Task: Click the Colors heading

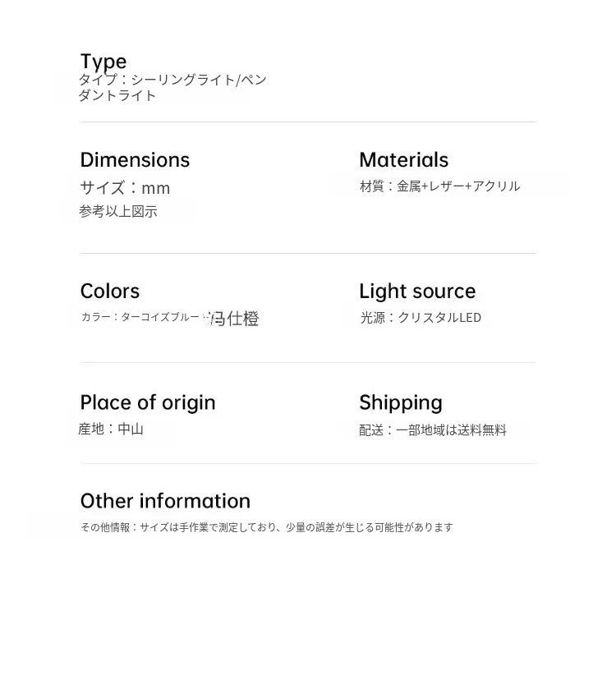Action: coord(110,291)
